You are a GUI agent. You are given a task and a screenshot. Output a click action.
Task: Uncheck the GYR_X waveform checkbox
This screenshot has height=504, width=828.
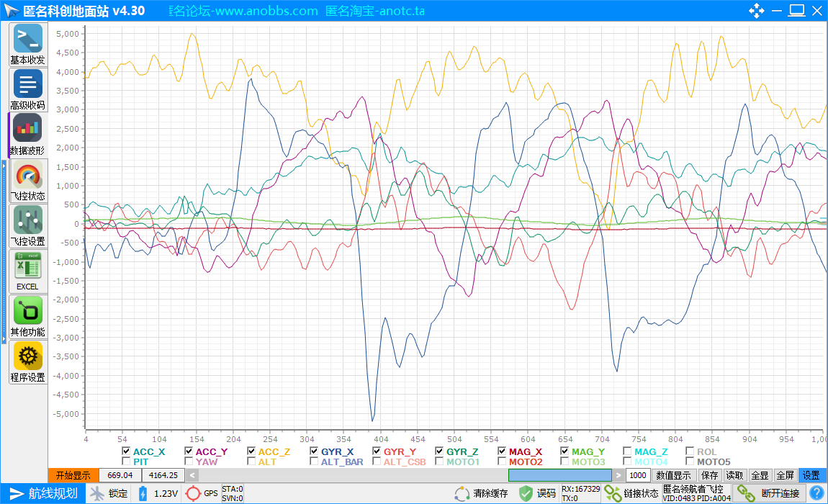[x=314, y=451]
